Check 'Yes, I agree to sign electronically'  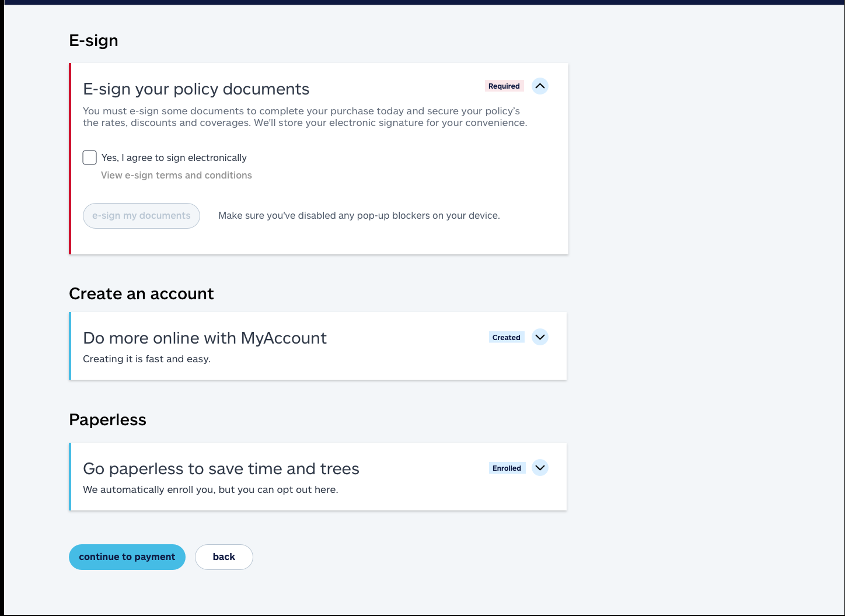(90, 157)
